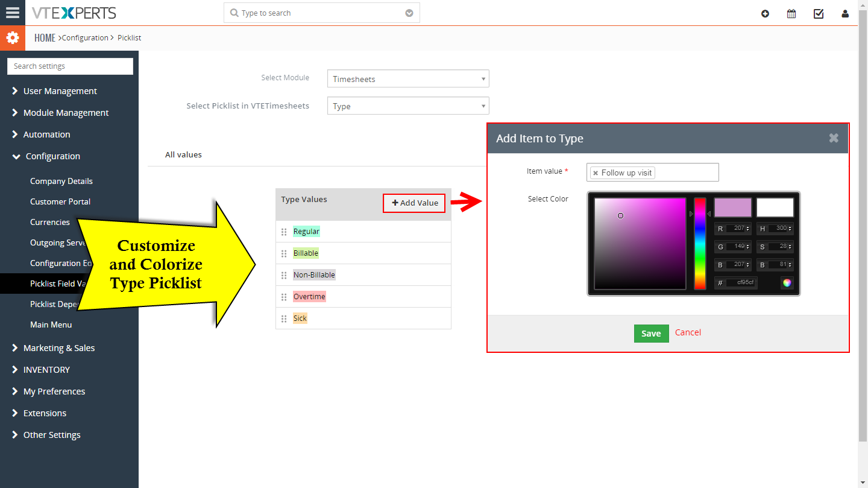Grab the drag handle for Sick
The width and height of the screenshot is (868, 488).
284,318
